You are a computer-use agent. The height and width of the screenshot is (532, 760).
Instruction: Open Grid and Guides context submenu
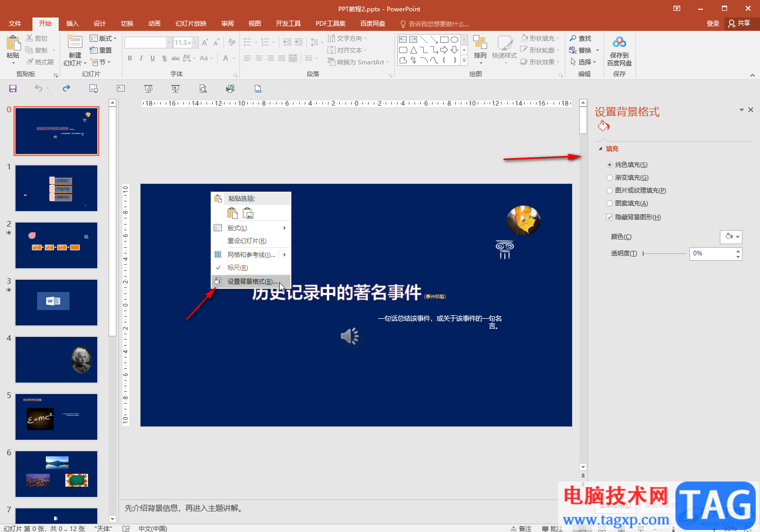click(251, 254)
